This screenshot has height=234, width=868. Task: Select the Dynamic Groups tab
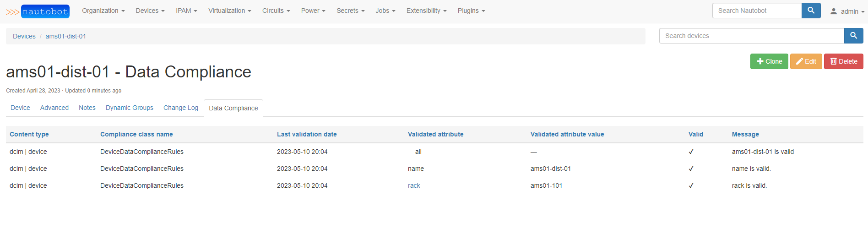(x=129, y=108)
